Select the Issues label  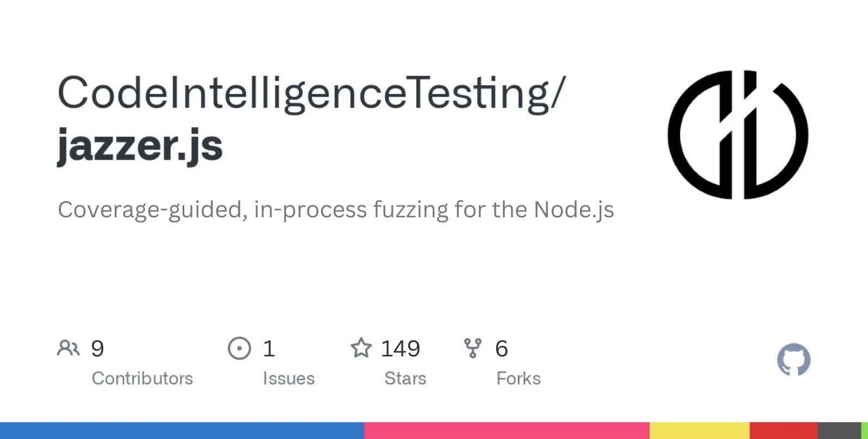289,378
